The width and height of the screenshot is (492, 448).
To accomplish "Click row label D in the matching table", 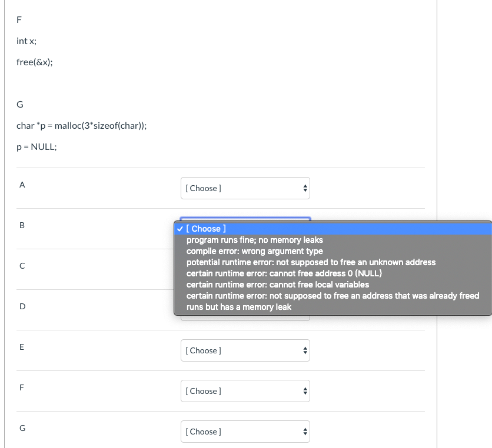I will point(22,306).
